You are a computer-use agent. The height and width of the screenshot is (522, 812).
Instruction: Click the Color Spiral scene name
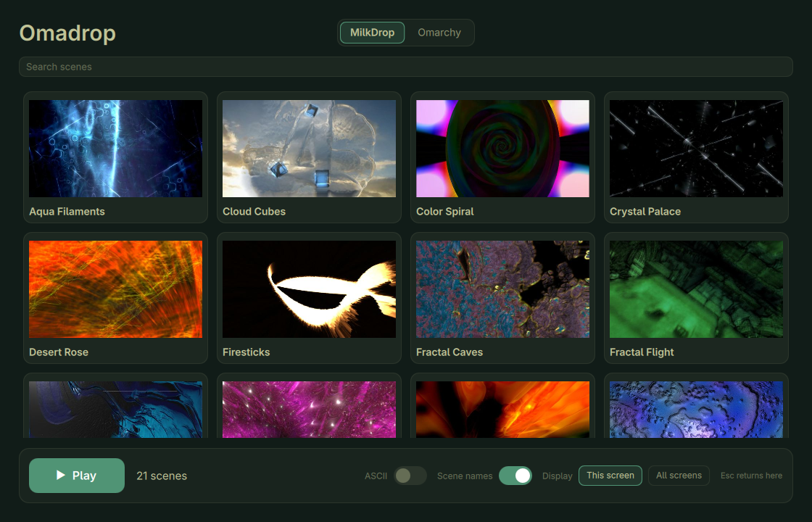tap(445, 211)
